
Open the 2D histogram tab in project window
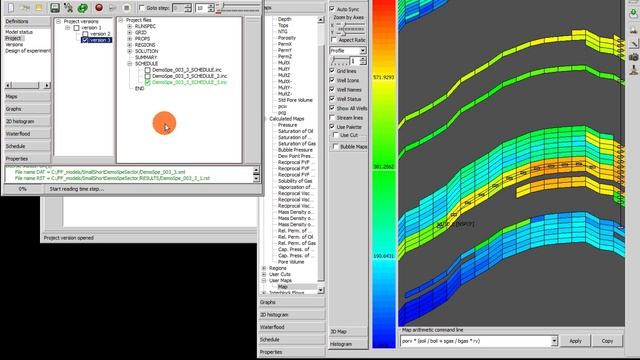tap(27, 122)
